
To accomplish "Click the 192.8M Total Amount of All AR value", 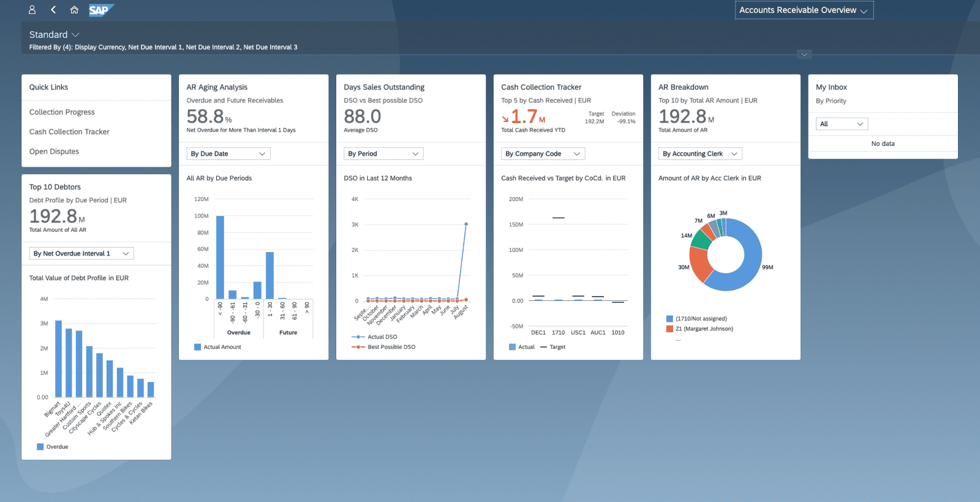I will [x=57, y=216].
